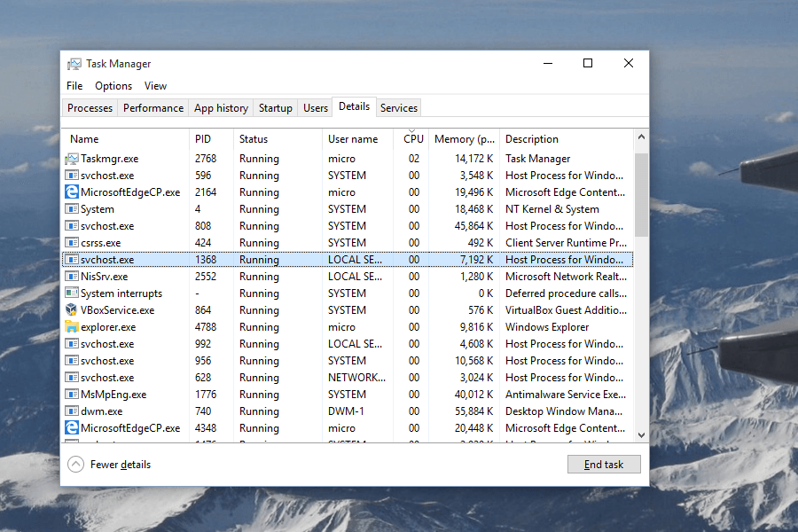Click the Taskmgr.exe process icon
The width and height of the screenshot is (798, 532).
point(72,159)
